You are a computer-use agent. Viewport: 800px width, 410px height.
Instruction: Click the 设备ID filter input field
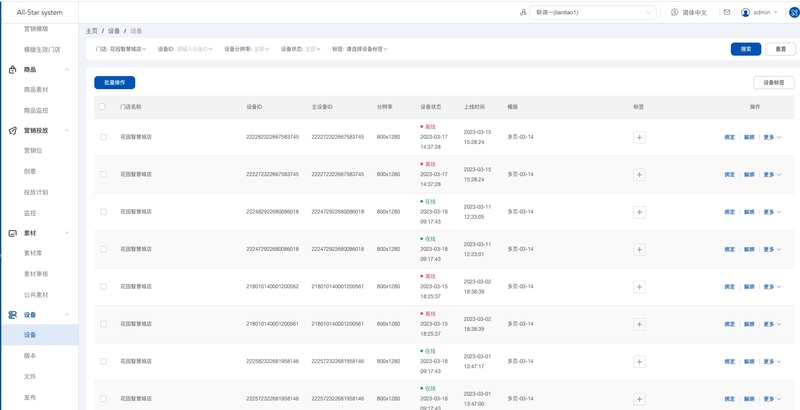[x=193, y=49]
